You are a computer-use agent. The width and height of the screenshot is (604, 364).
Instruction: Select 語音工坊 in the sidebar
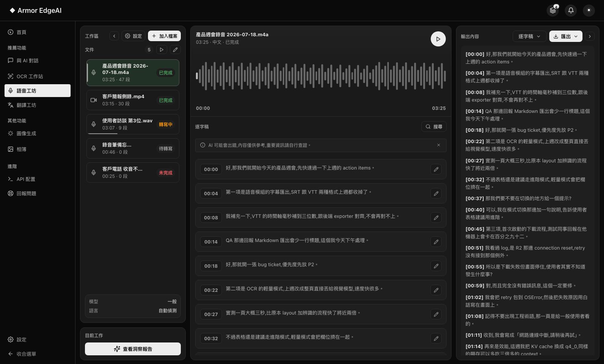point(37,91)
